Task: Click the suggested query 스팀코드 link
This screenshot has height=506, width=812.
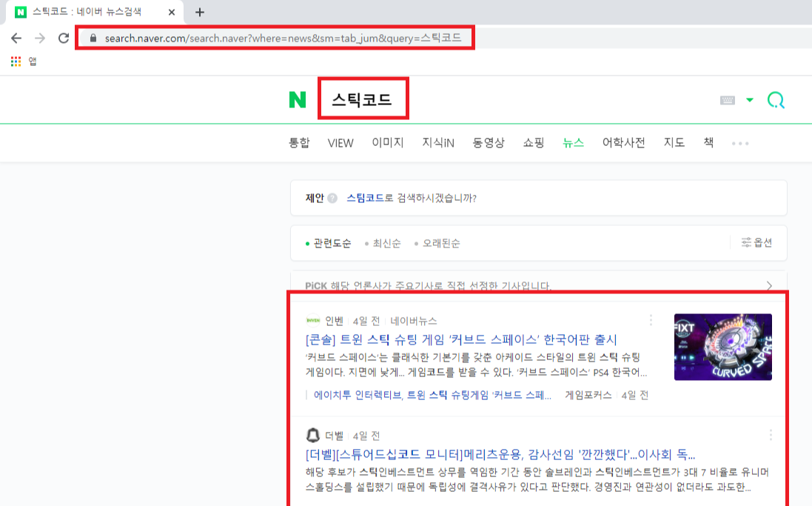Action: coord(365,198)
